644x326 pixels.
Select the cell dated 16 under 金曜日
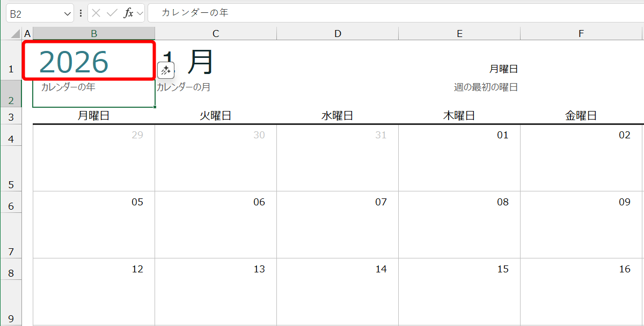tap(581, 292)
